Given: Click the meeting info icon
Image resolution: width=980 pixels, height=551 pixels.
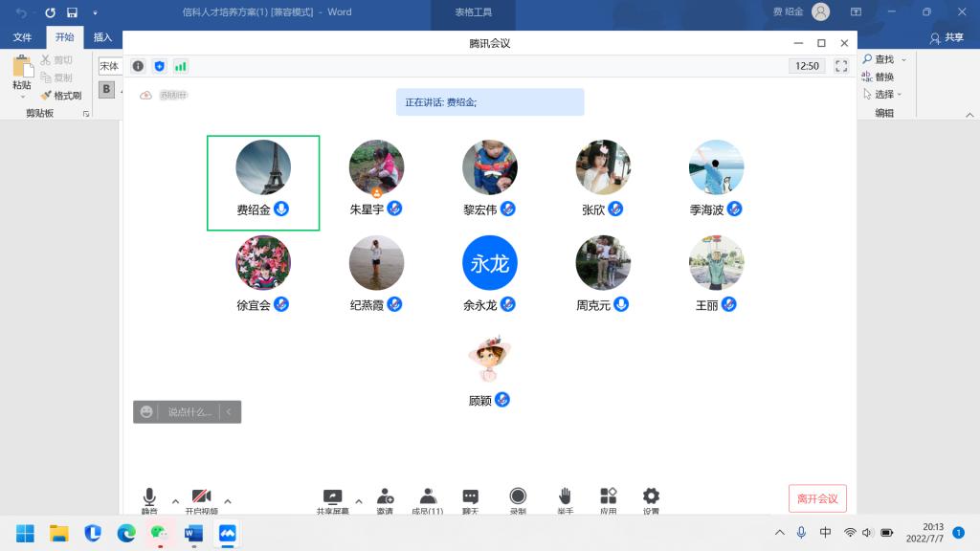Looking at the screenshot, I should tap(138, 66).
